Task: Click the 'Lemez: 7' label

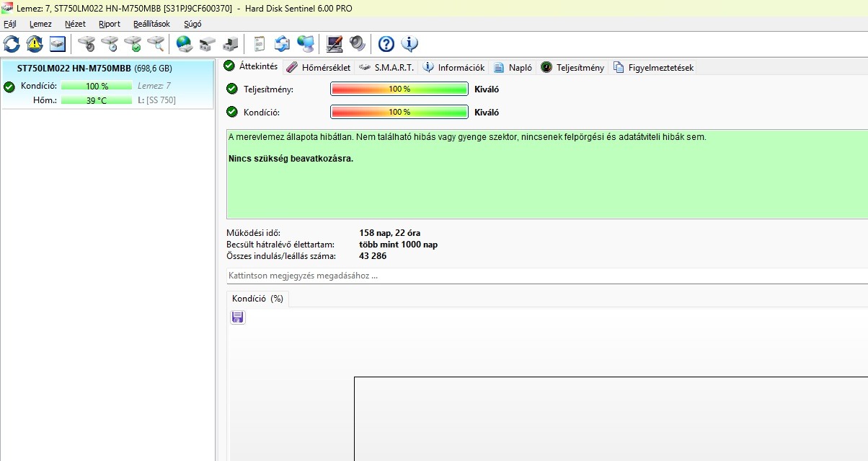Action: [154, 86]
